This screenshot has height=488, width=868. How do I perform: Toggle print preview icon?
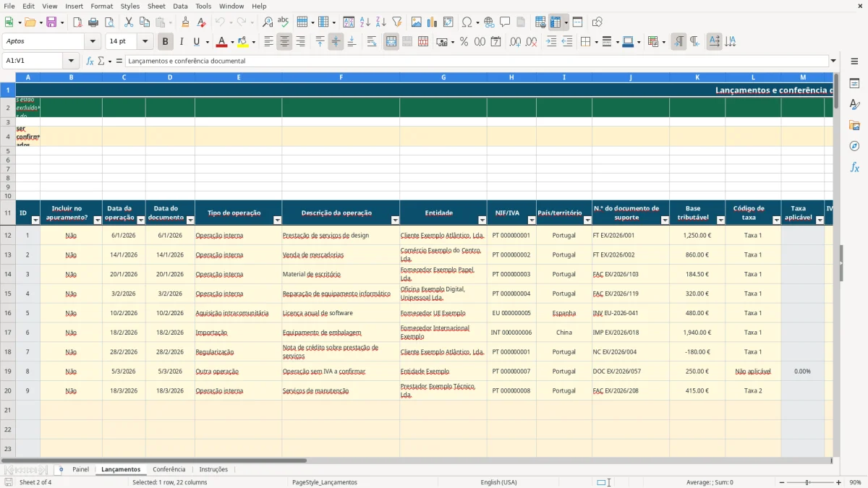pos(108,22)
